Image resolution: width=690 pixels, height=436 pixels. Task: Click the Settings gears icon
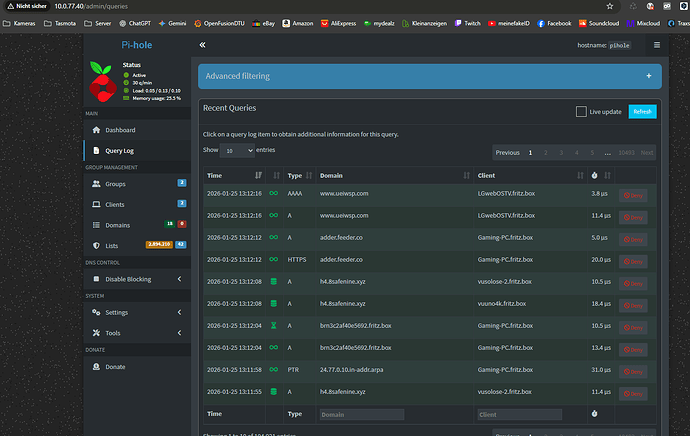[96, 312]
